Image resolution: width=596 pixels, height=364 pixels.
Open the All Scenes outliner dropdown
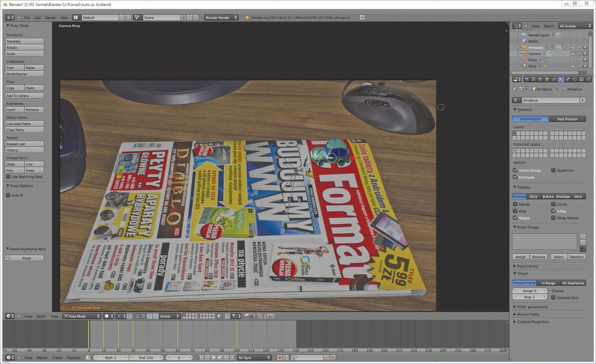[x=575, y=26]
